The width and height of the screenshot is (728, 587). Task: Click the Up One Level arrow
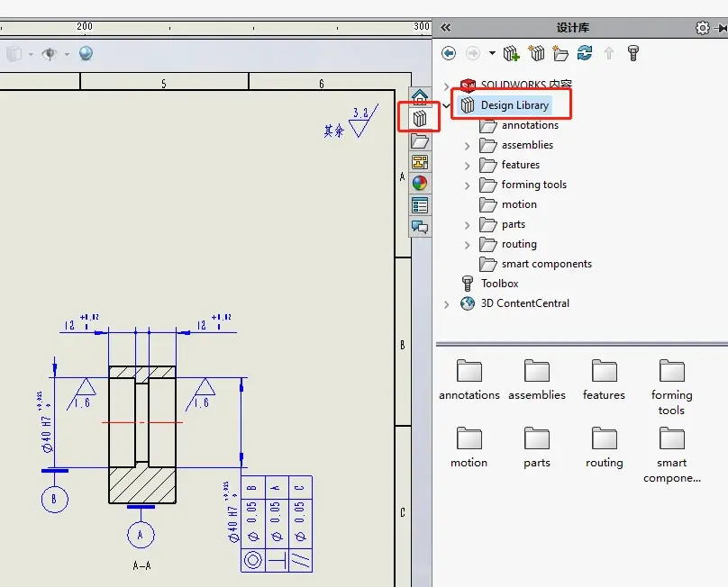609,53
